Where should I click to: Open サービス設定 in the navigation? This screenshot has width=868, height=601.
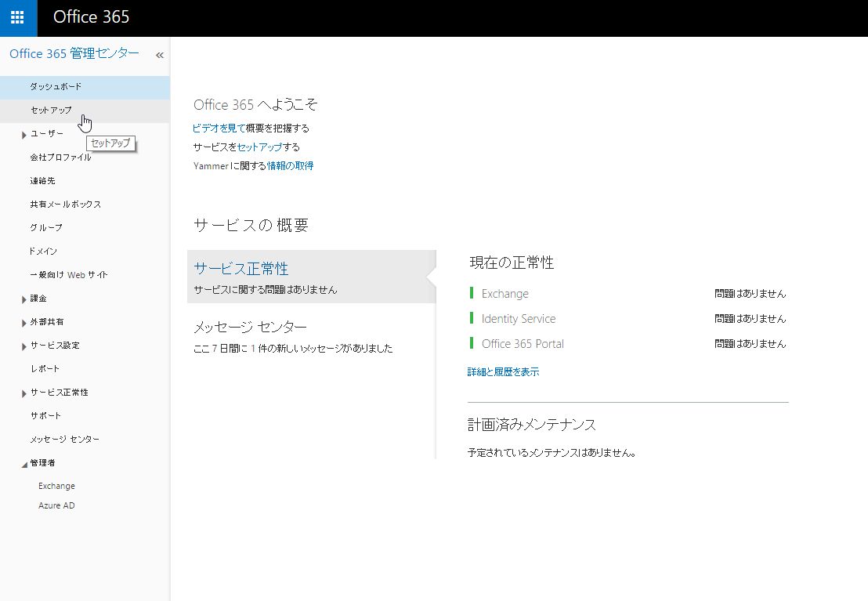[x=55, y=345]
